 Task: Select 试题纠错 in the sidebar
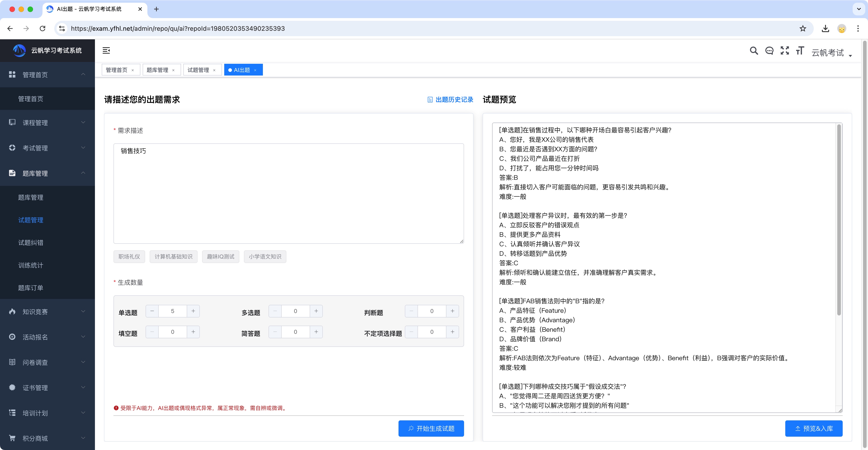31,243
